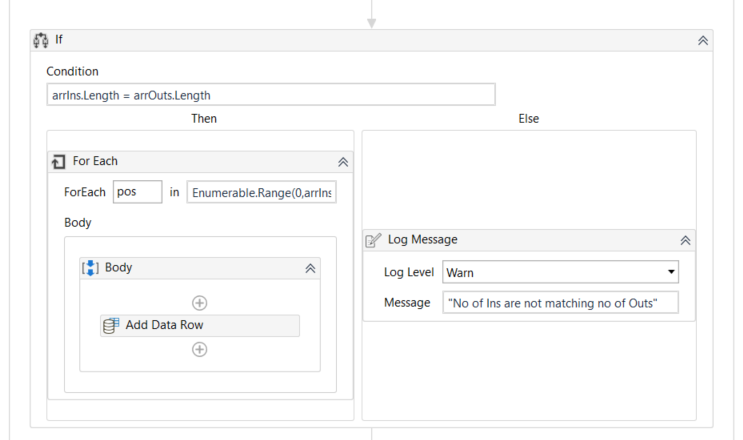This screenshot has height=440, width=743.
Task: Click the Log Message pencil icon
Action: 373,240
